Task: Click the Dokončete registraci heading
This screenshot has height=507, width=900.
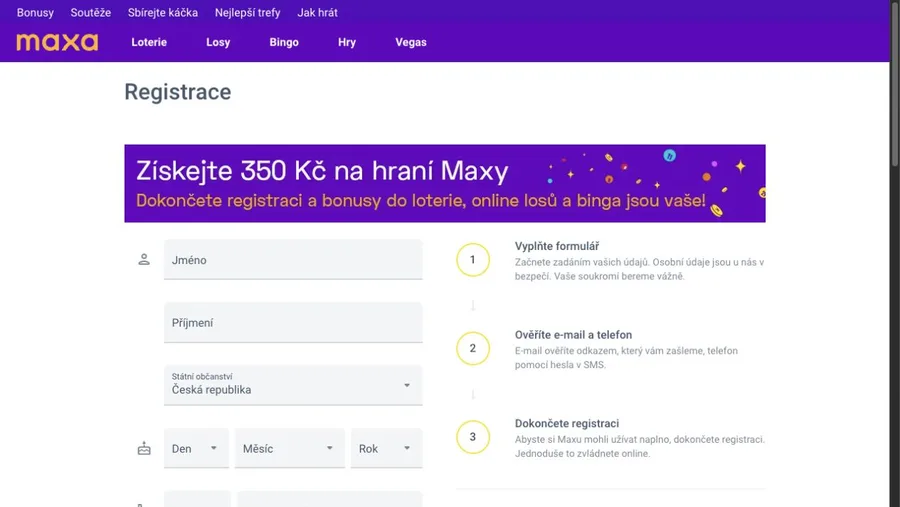Action: [x=567, y=423]
